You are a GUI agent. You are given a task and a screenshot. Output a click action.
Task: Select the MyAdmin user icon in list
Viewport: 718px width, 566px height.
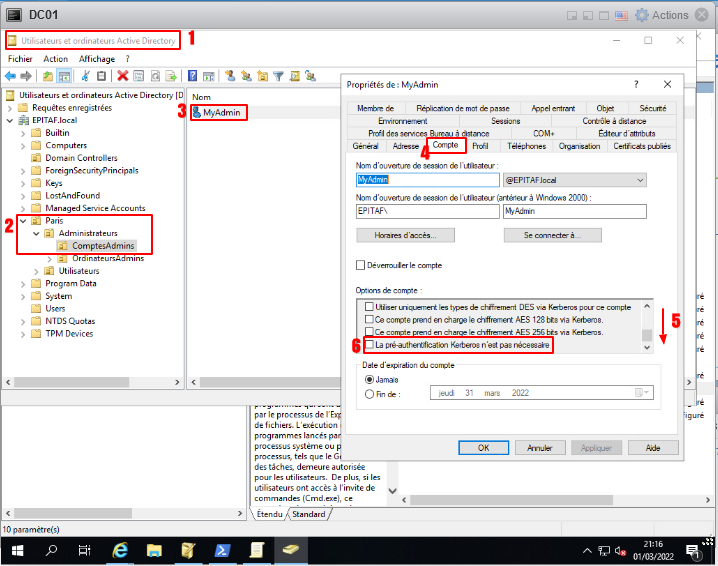[196, 113]
